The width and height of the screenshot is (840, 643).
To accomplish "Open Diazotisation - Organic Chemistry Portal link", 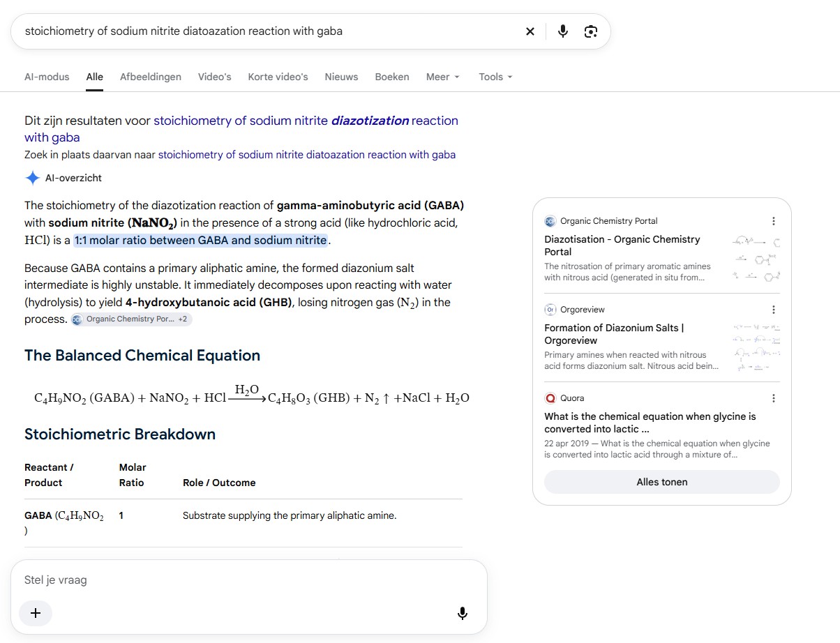I will pos(622,245).
